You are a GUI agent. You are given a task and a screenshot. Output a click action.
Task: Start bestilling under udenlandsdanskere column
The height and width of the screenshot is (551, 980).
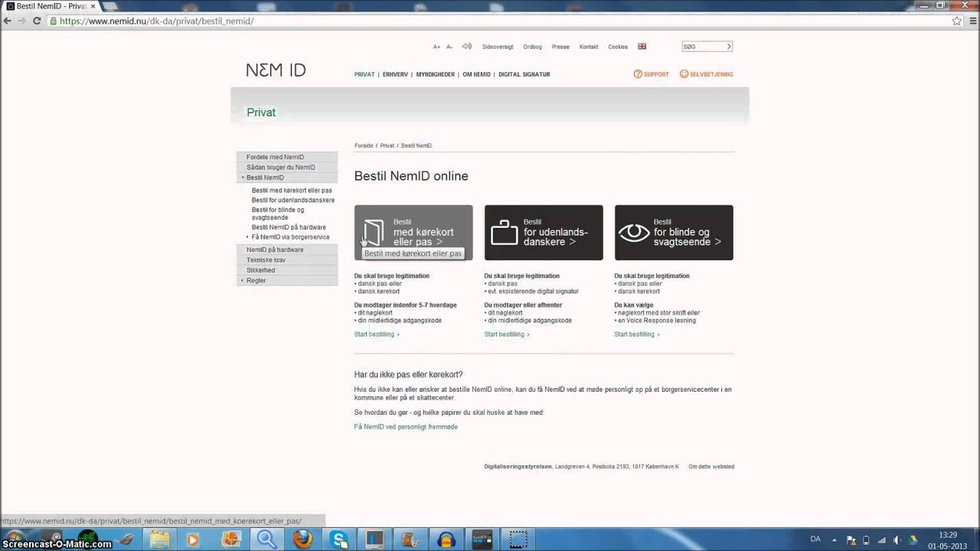(507, 334)
